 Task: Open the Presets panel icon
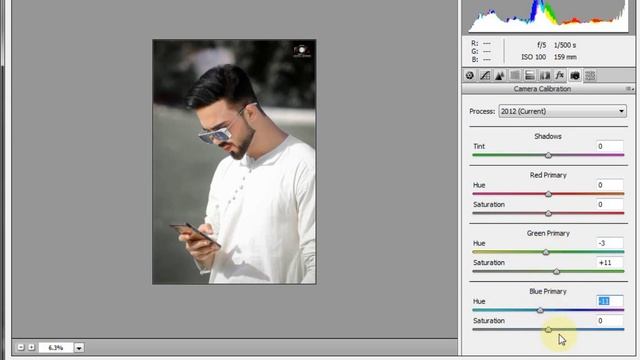(590, 76)
